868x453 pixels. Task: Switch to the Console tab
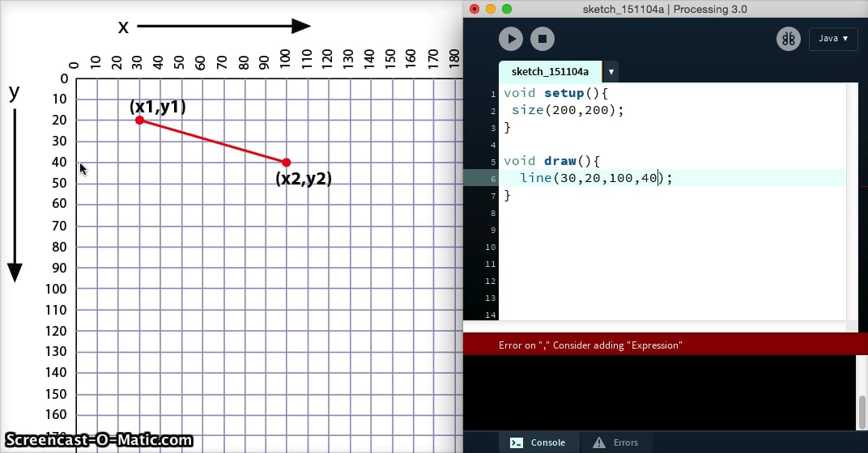click(x=538, y=442)
